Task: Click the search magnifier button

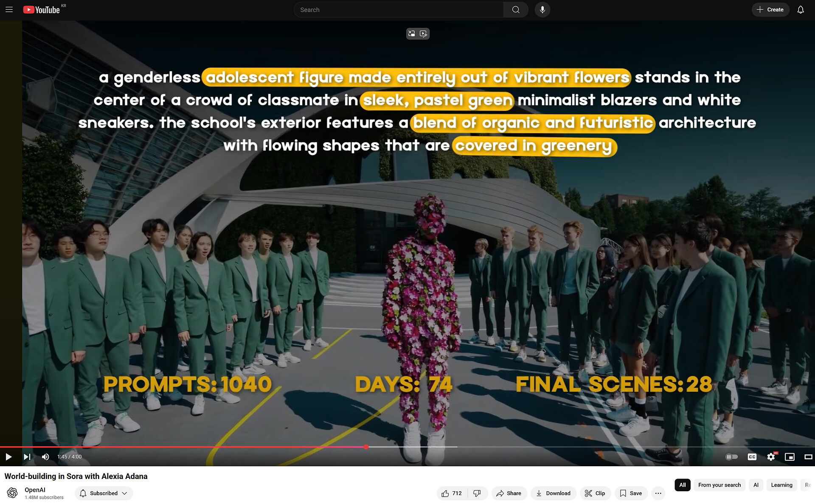Action: coord(515,9)
